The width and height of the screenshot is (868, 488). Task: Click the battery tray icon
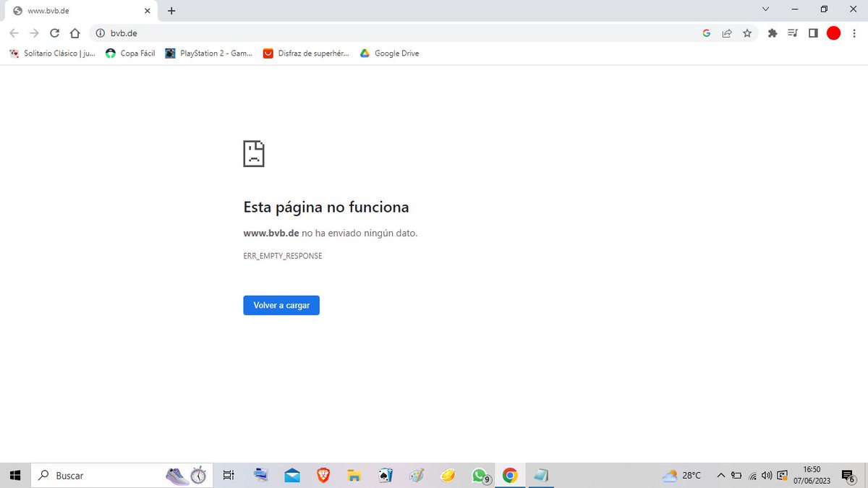click(736, 475)
